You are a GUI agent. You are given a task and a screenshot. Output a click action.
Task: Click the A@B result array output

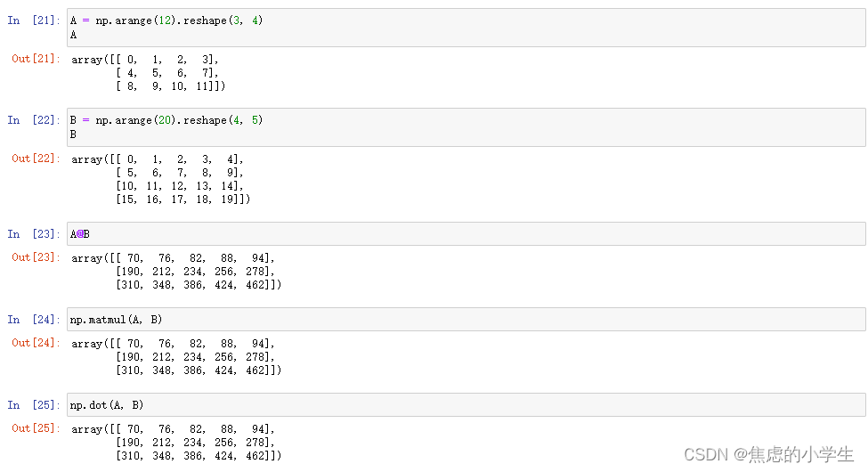pyautogui.click(x=176, y=272)
